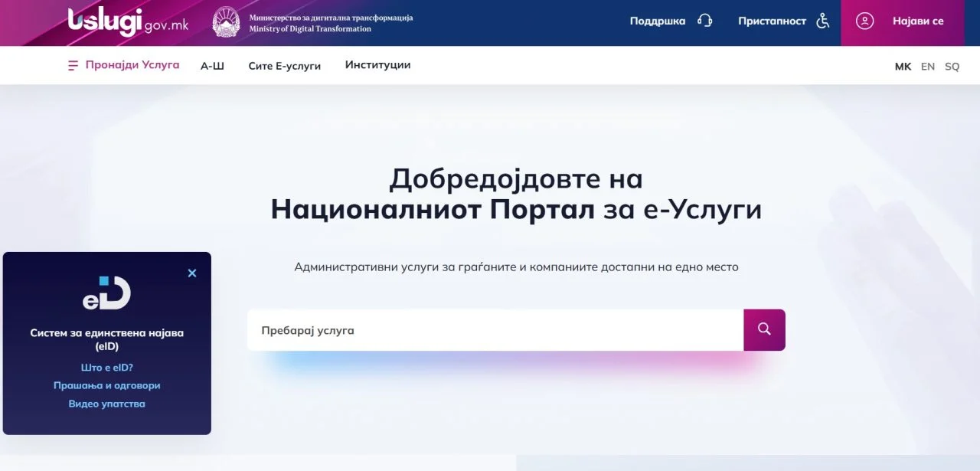Image resolution: width=980 pixels, height=471 pixels.
Task: Close the eID popup panel
Action: click(x=192, y=273)
